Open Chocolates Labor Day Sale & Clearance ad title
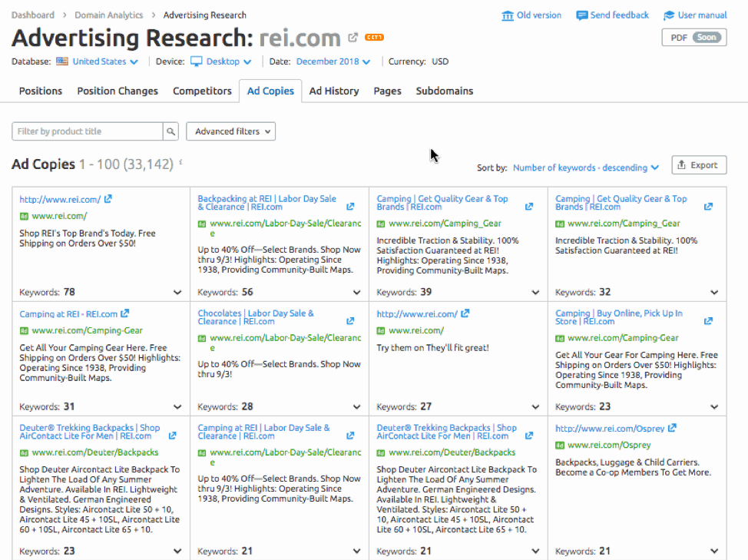This screenshot has width=748, height=560. click(256, 317)
